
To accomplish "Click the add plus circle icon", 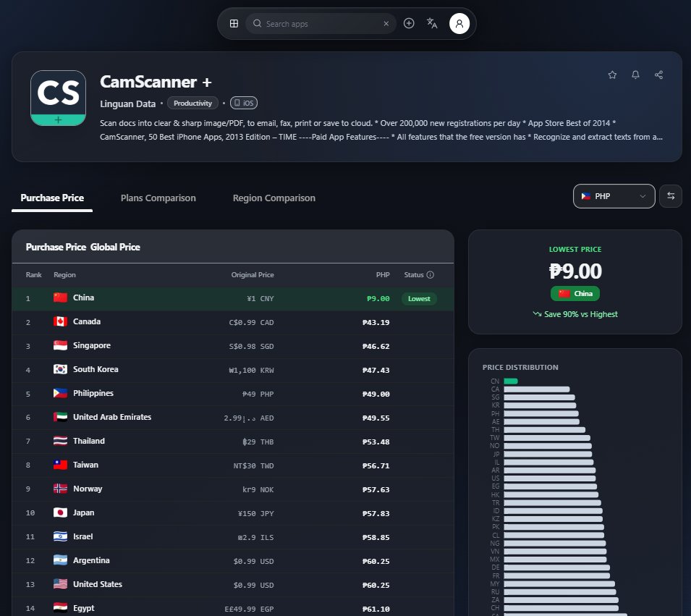I will (409, 23).
